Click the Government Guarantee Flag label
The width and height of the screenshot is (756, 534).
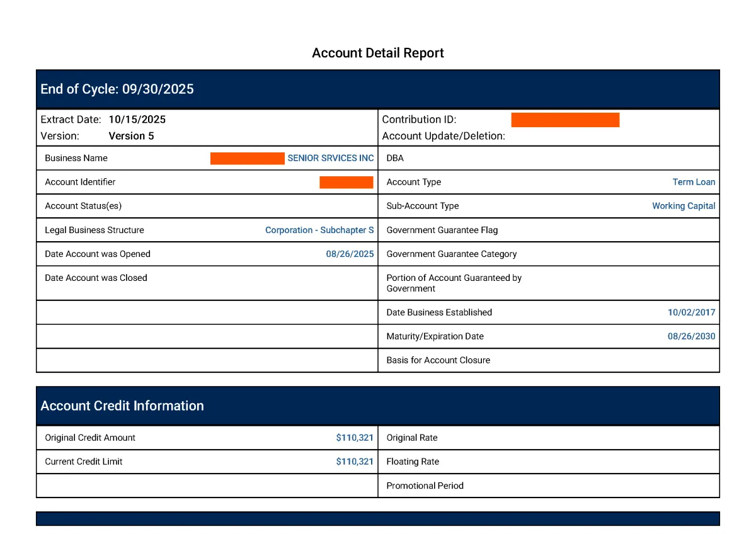point(442,230)
